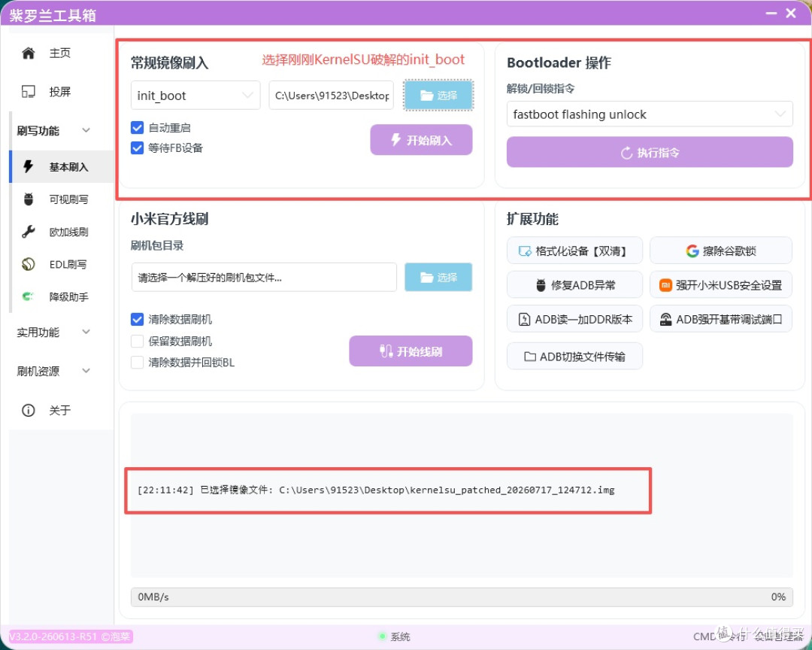Click the log line for kernelsu_patched image
This screenshot has width=812, height=650.
[376, 490]
